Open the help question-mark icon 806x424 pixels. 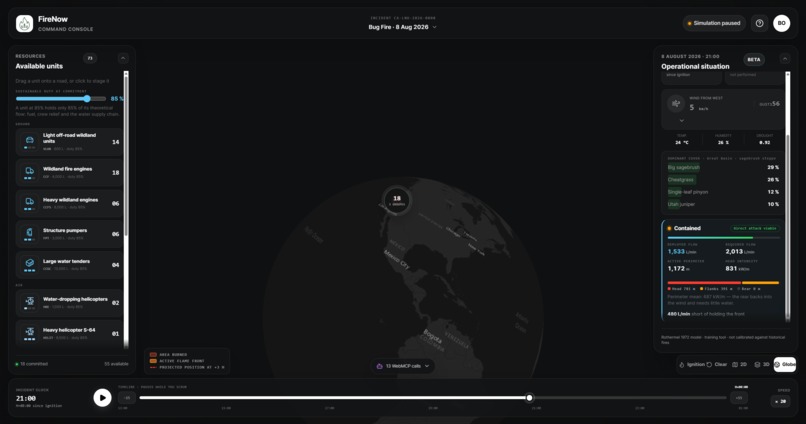(x=759, y=23)
